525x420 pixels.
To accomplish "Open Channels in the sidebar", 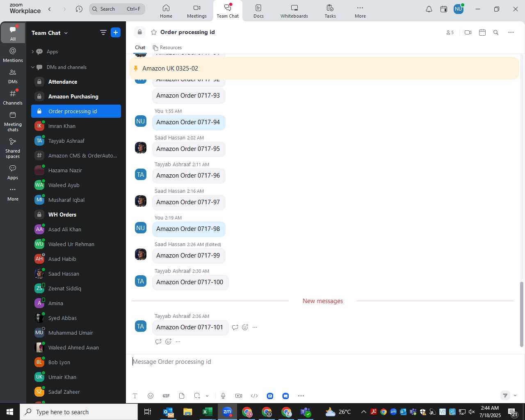I will [13, 98].
